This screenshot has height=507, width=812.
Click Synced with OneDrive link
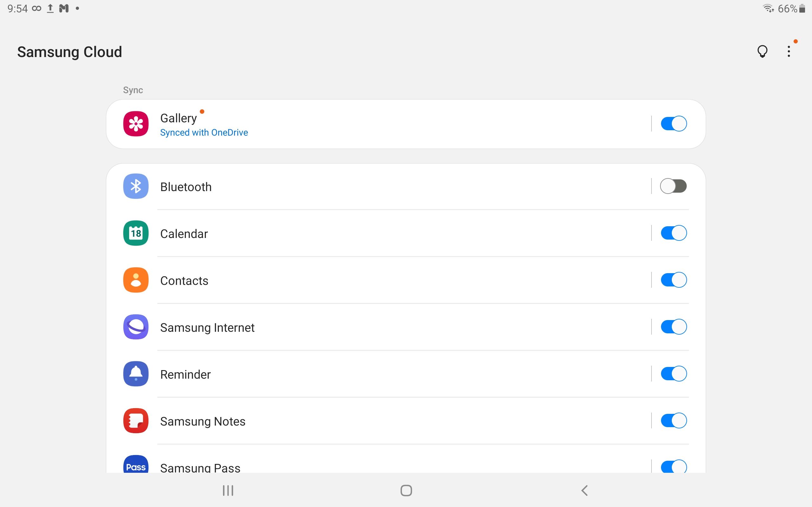coord(205,132)
